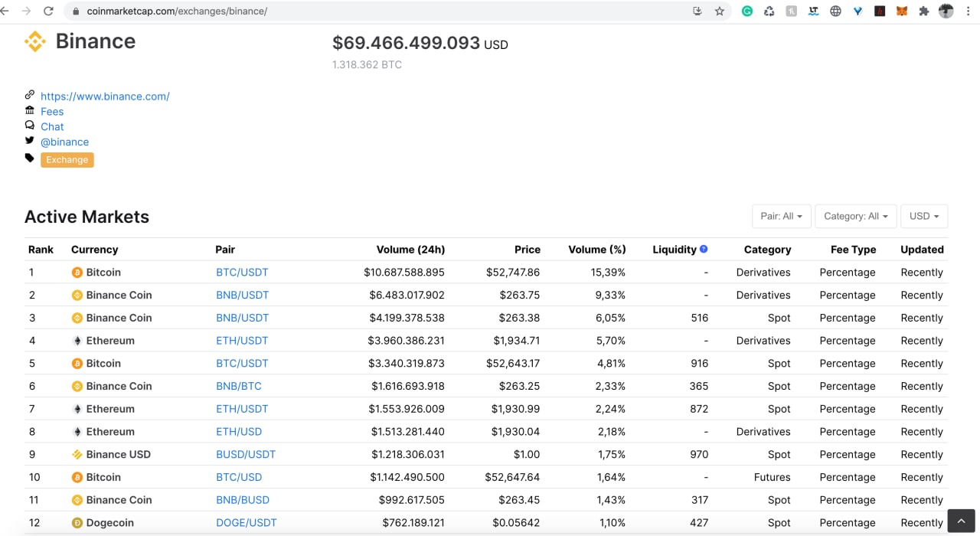
Task: Sort table by Volume (%) header
Action: pos(597,250)
